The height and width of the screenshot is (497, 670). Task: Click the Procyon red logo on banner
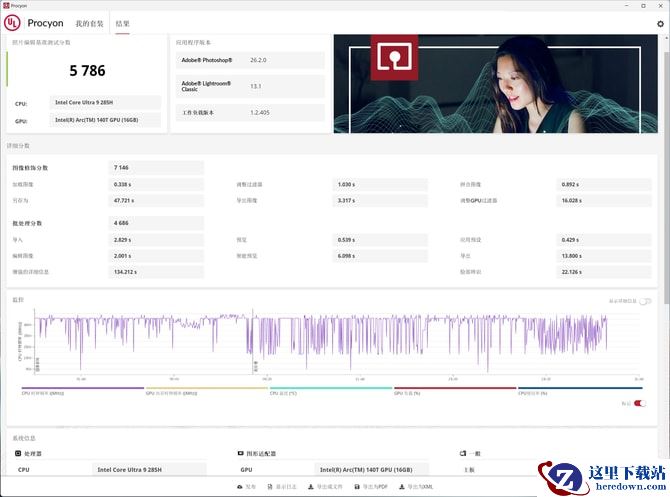(394, 57)
